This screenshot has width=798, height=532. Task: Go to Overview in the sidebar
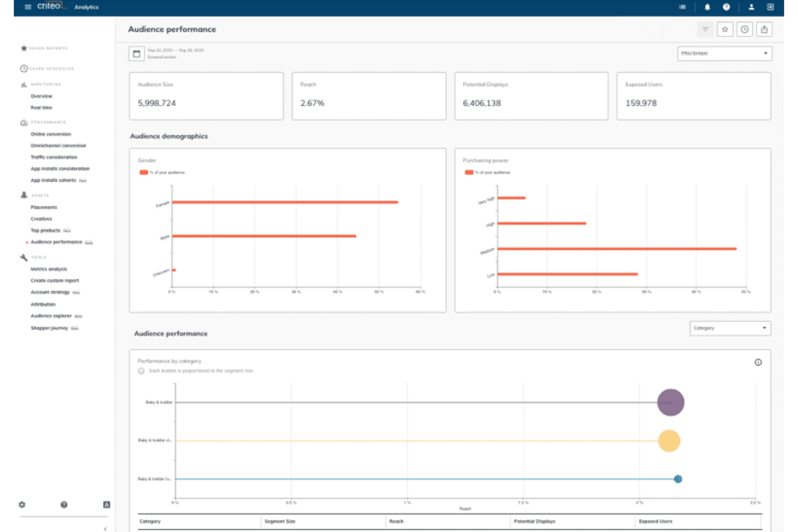point(42,96)
